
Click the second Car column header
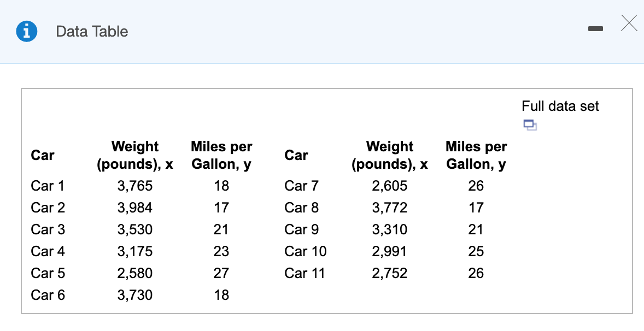point(296,155)
